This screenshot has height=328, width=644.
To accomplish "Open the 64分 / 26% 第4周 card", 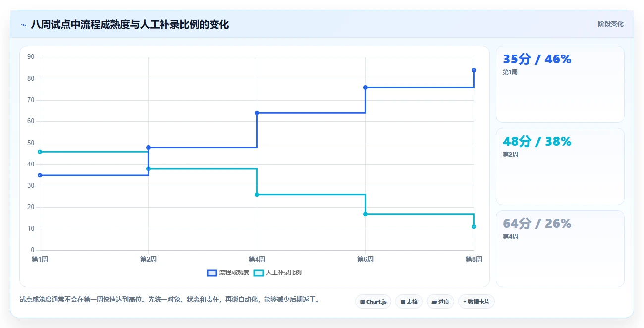I will coord(560,249).
